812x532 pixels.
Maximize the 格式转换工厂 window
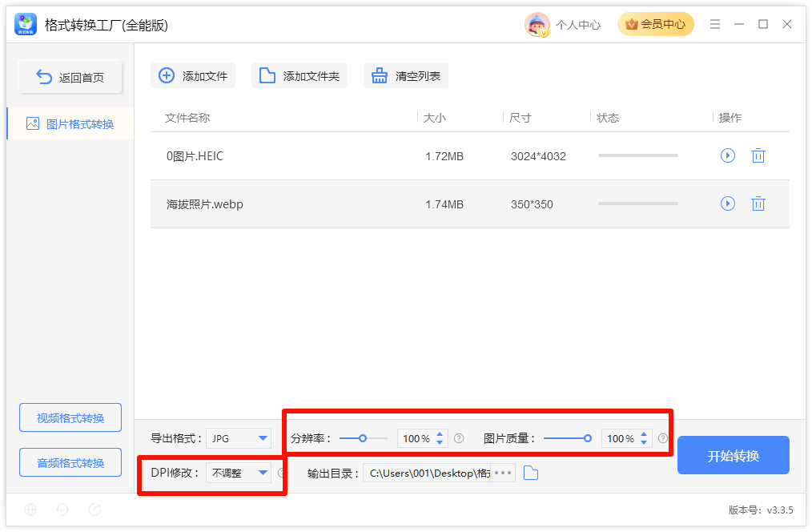click(x=763, y=24)
